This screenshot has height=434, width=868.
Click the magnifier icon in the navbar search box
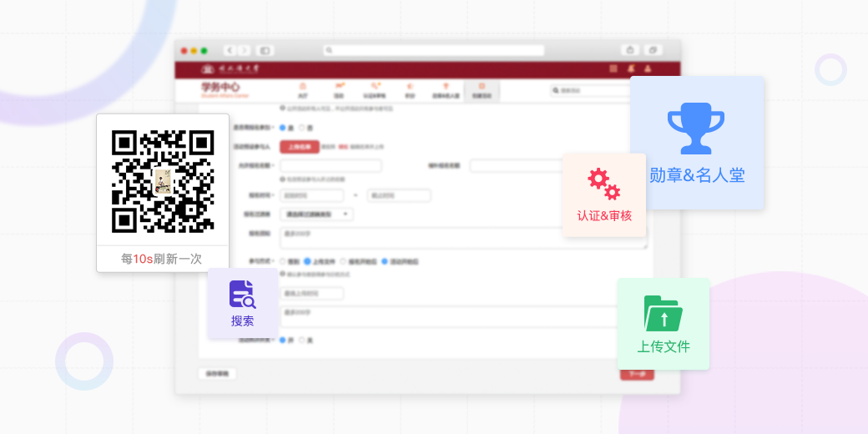[x=555, y=90]
